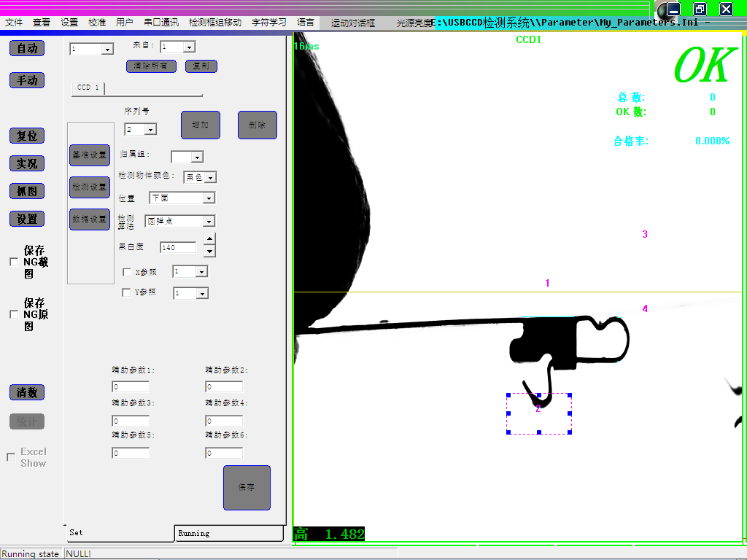
Task: Open 检测设置 (Detection settings) panel
Action: point(89,187)
